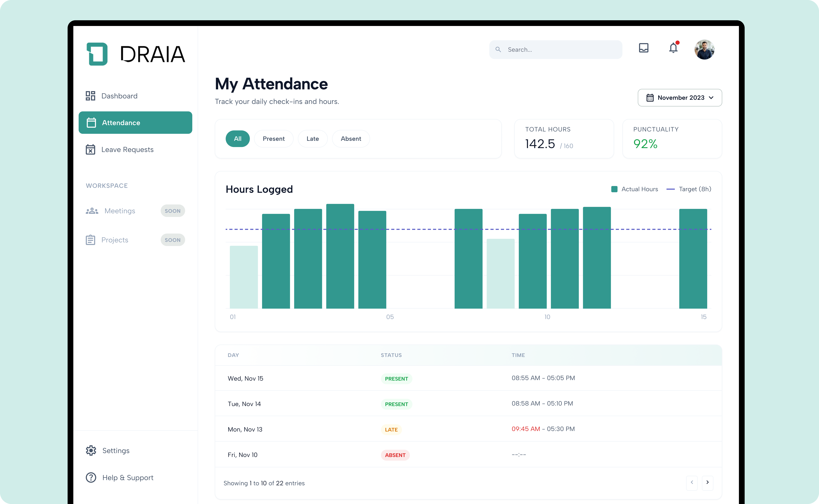The height and width of the screenshot is (504, 819).
Task: Click the Projects clipboard icon
Action: (90, 240)
